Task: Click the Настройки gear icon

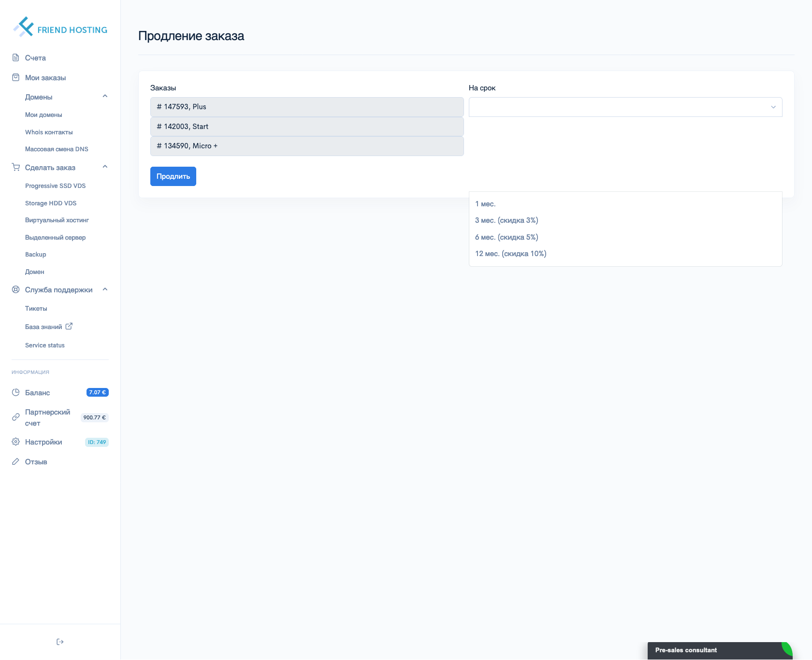Action: point(16,442)
